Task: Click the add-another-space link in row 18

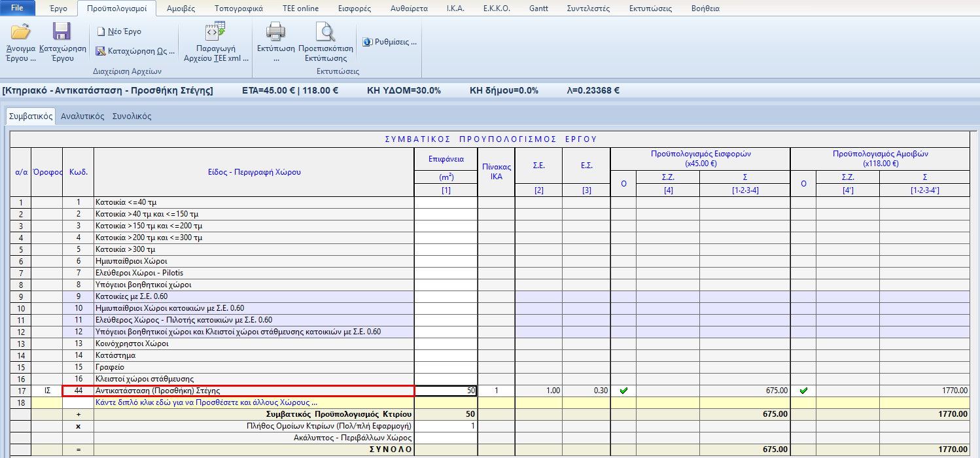Action: 206,402
